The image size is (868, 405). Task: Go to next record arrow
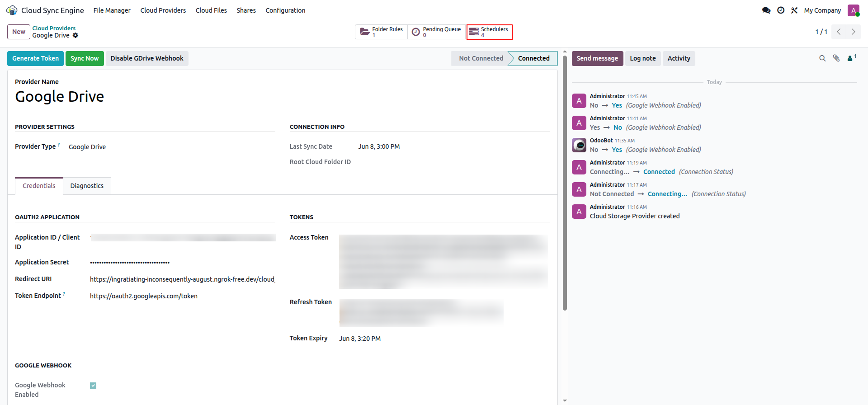point(854,32)
